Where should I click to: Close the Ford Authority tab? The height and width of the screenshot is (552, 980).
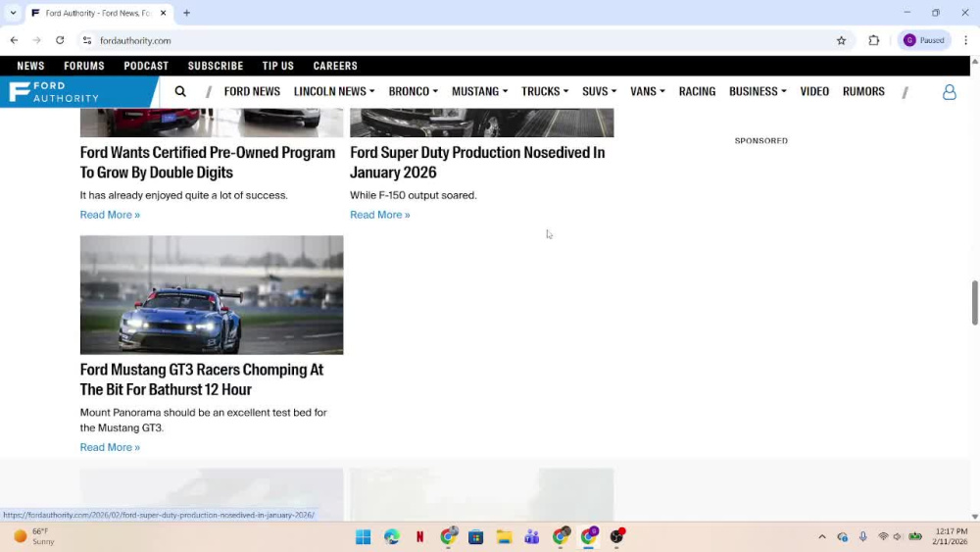click(x=163, y=13)
